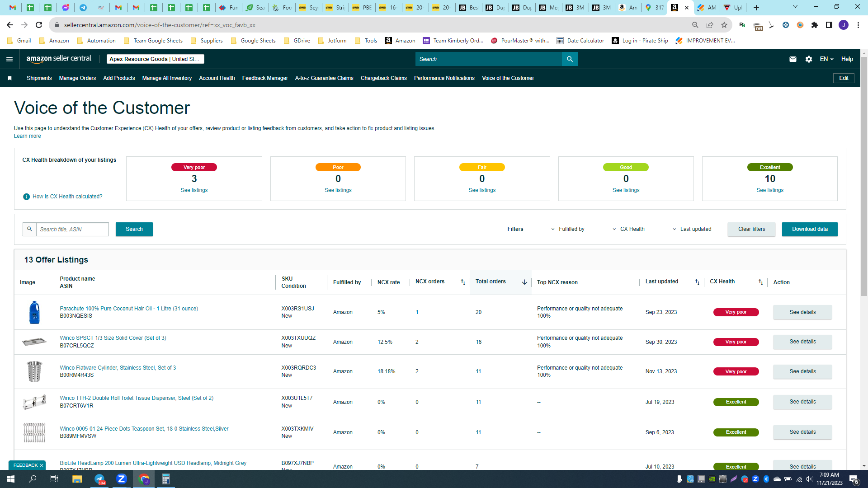Click Download data button

point(810,229)
